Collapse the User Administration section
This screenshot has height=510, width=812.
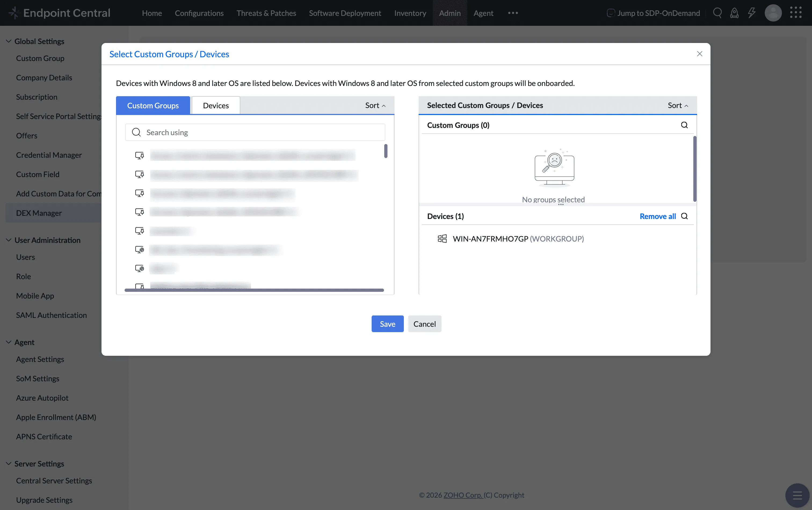(8, 240)
